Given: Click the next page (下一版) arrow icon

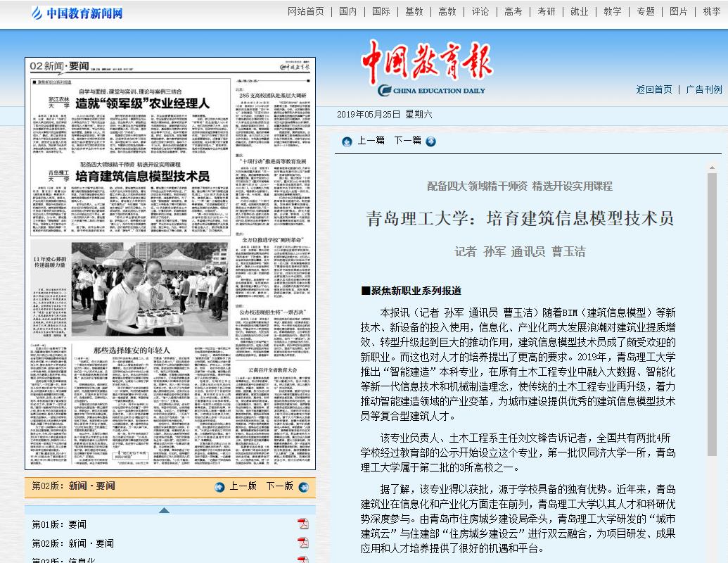Looking at the screenshot, I should click(x=303, y=487).
